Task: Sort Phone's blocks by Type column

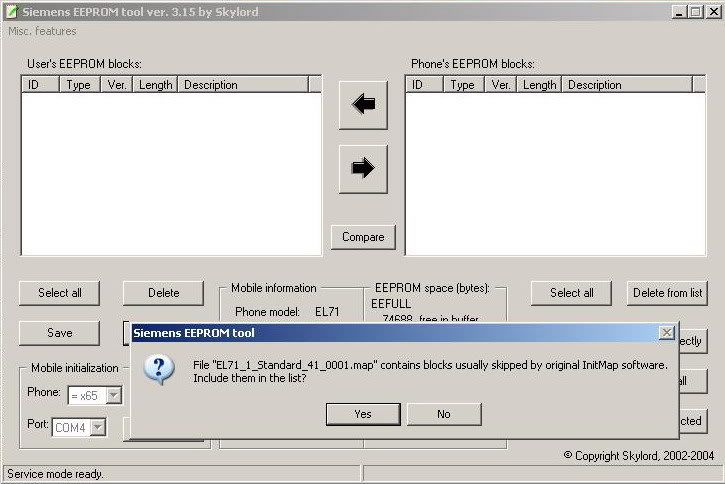Action: 464,85
